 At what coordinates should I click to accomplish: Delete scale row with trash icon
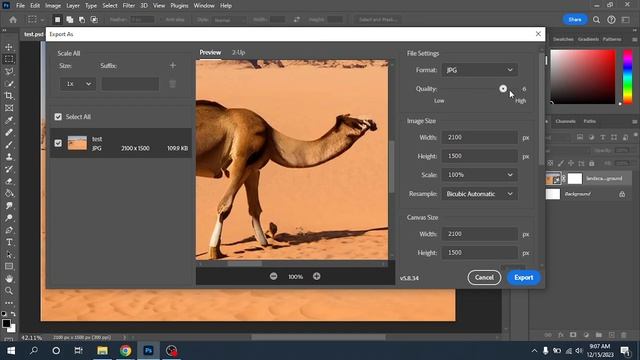(x=173, y=84)
